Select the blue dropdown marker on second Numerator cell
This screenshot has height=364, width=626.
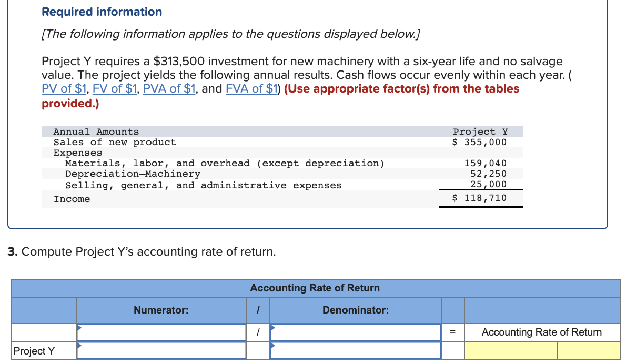click(x=79, y=345)
